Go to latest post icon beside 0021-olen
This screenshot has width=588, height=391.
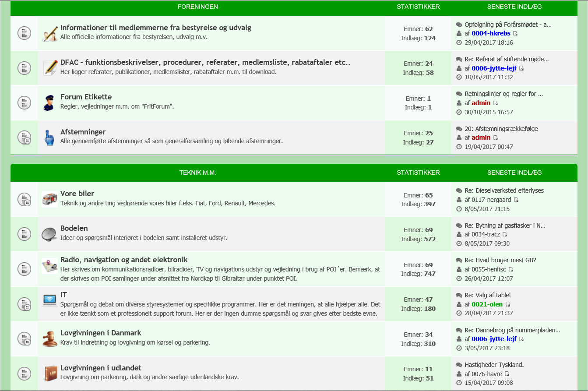coord(508,304)
